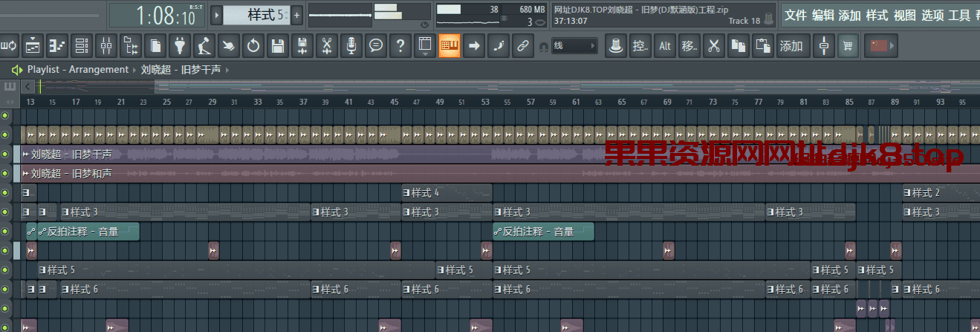Image resolution: width=980 pixels, height=332 pixels.
Task: Toggle the highlighted orange piano keyboard button
Action: [448, 46]
